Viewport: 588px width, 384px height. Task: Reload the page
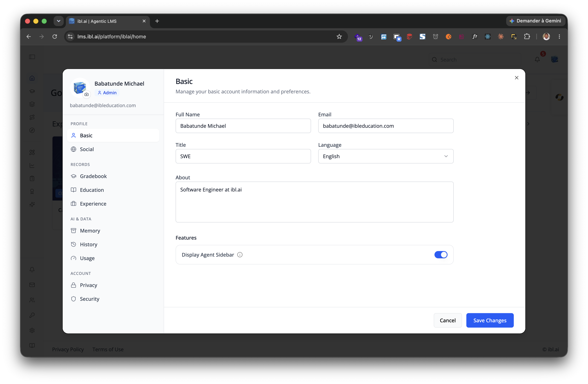55,37
